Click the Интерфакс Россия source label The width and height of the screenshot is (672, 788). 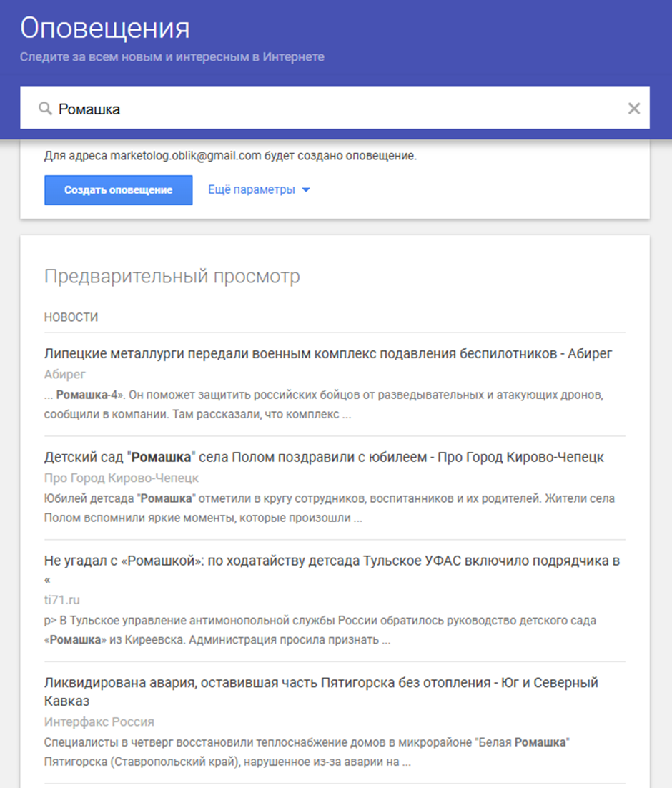pos(99,721)
